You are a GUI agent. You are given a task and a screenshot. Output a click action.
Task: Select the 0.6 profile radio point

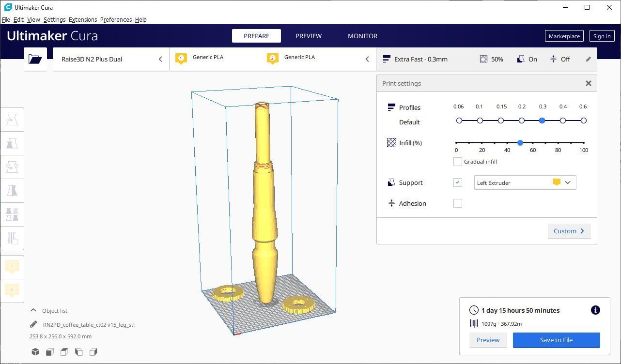click(x=584, y=121)
